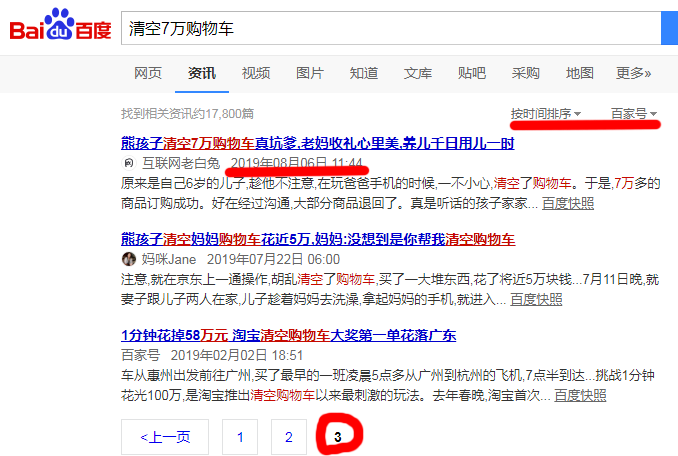Image resolution: width=678 pixels, height=456 pixels.
Task: Go to the 图片 tab
Action: [310, 73]
